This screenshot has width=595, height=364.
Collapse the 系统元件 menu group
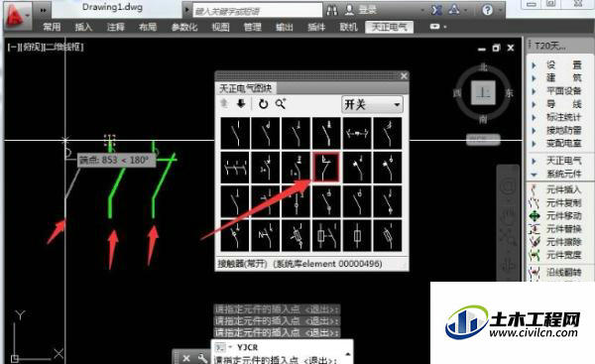[x=535, y=175]
